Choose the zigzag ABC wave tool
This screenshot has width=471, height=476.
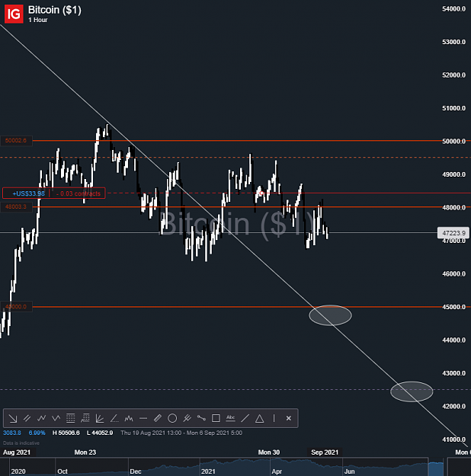[56, 419]
